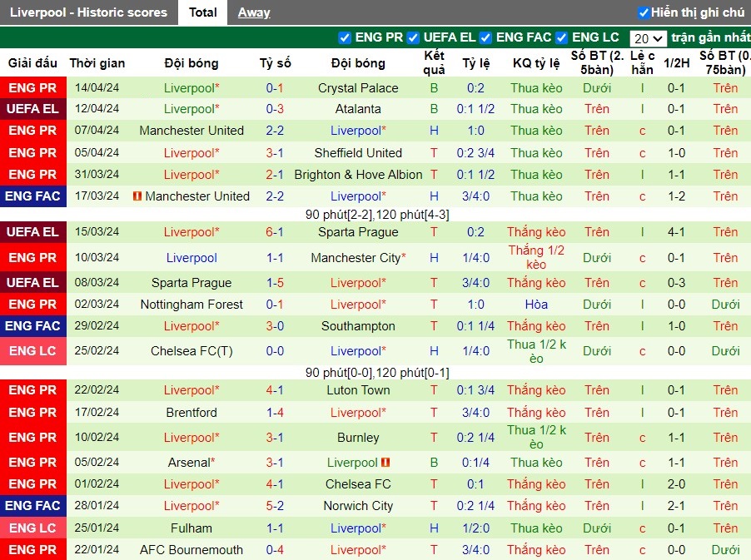Image resolution: width=751 pixels, height=560 pixels.
Task: Click the KQ tỷ lệ column header
Action: click(536, 63)
